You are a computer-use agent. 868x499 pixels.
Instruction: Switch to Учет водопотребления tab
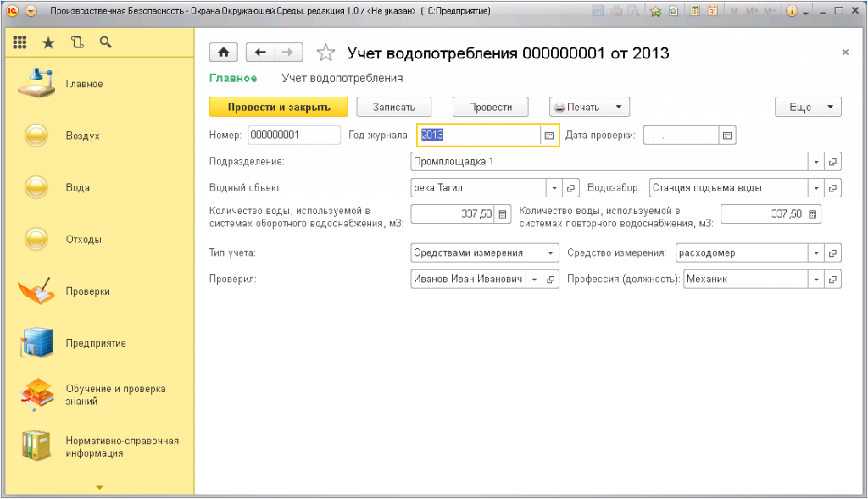[342, 78]
